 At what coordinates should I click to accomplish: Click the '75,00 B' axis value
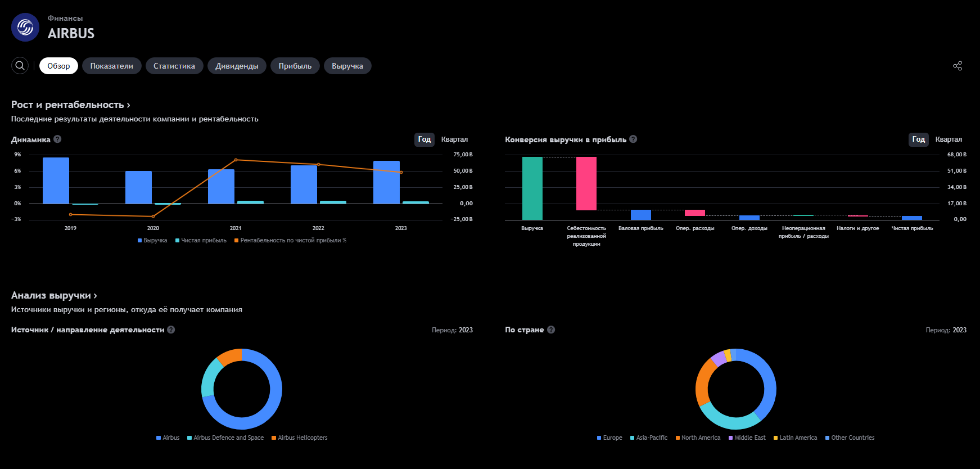pyautogui.click(x=463, y=154)
